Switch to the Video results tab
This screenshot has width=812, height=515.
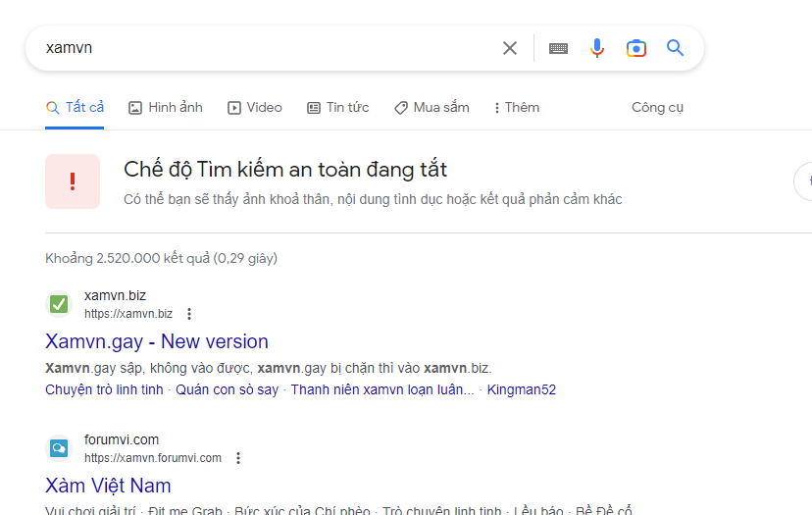[x=255, y=108]
